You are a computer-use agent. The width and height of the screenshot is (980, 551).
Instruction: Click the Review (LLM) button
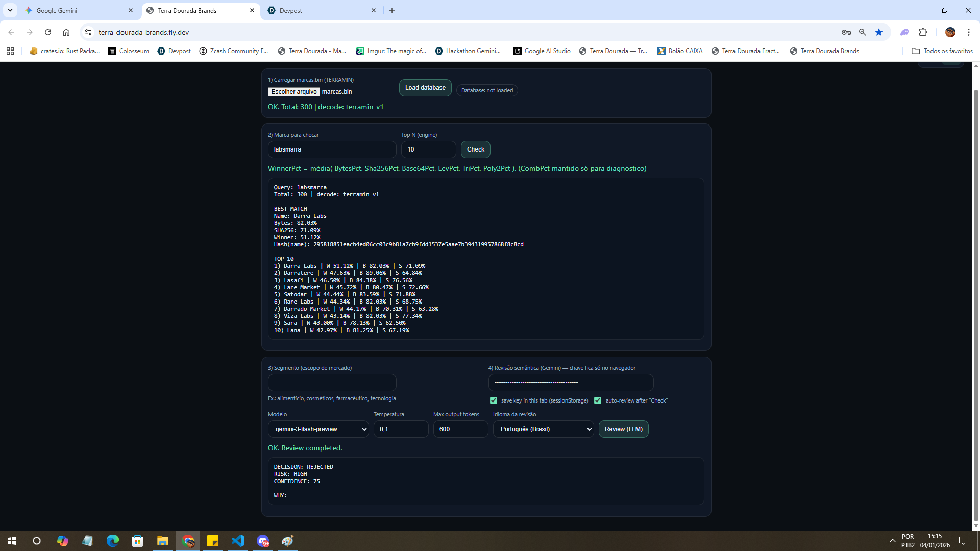click(623, 429)
